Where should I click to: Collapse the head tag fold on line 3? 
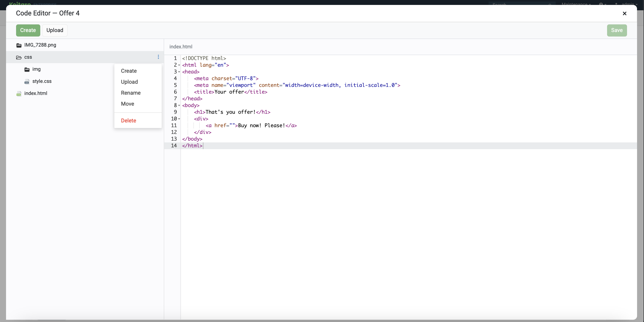(179, 72)
